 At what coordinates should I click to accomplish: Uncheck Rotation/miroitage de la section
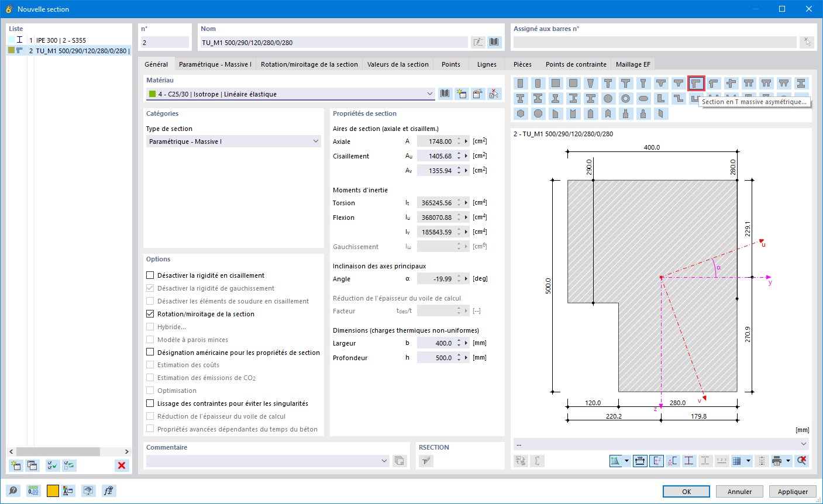point(150,314)
